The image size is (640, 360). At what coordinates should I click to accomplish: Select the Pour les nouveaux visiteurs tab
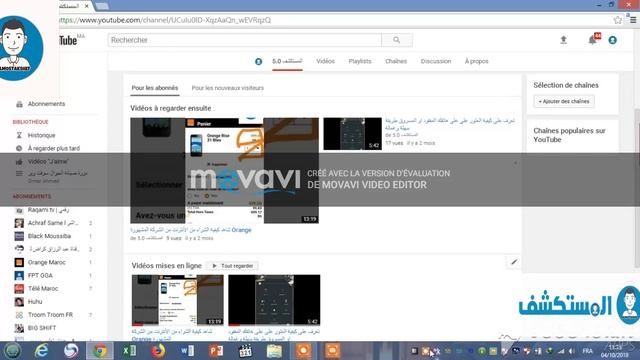(x=228, y=88)
